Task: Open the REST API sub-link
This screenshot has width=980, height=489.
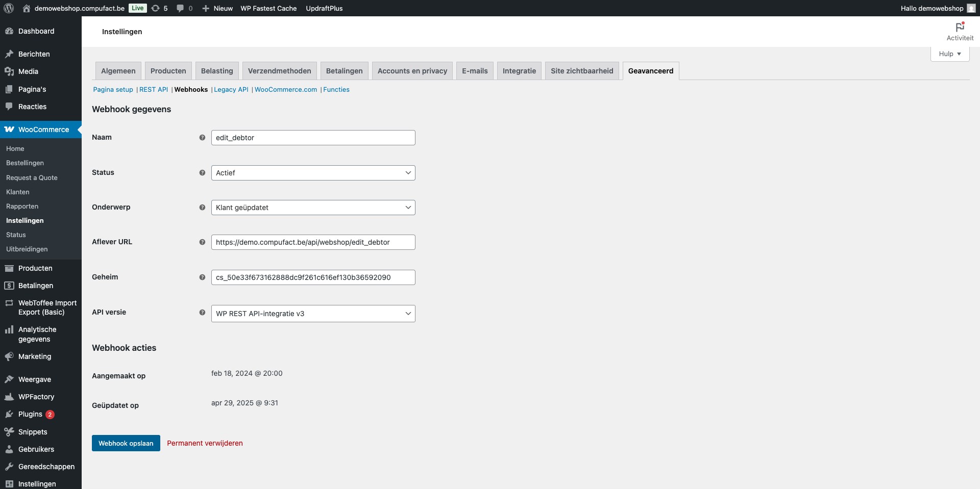Action: (154, 89)
